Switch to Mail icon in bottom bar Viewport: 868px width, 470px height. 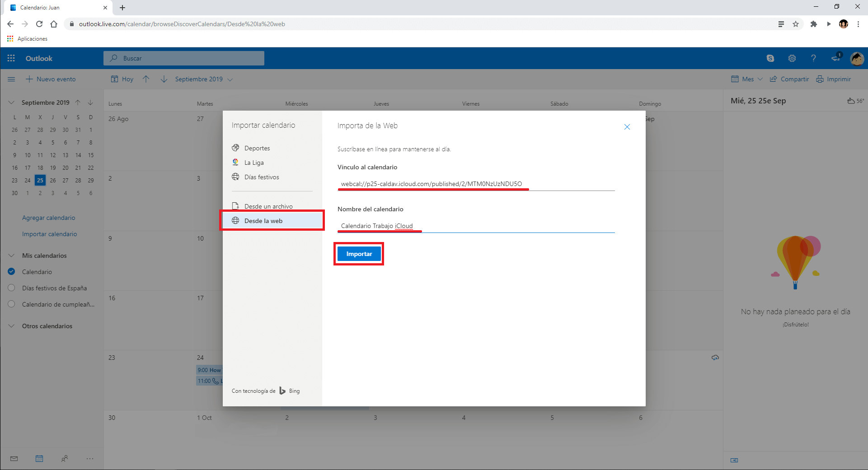pos(14,459)
